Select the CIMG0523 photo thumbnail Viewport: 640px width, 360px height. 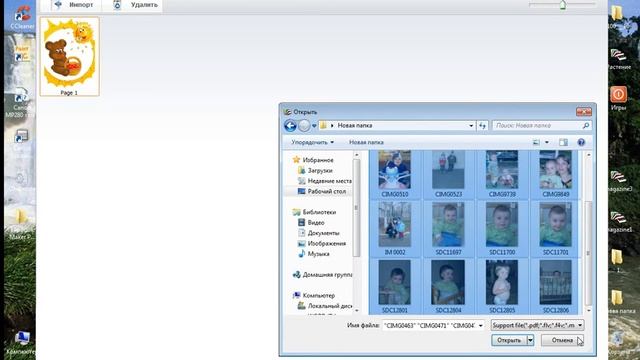click(x=448, y=174)
